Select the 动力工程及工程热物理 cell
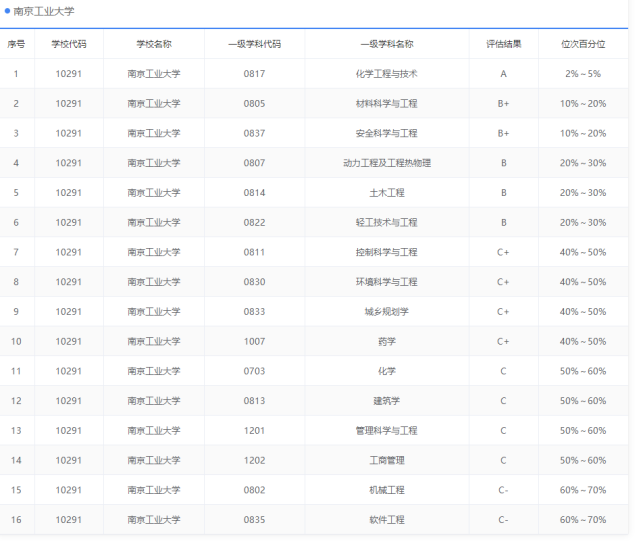This screenshot has width=641, height=546. (387, 163)
